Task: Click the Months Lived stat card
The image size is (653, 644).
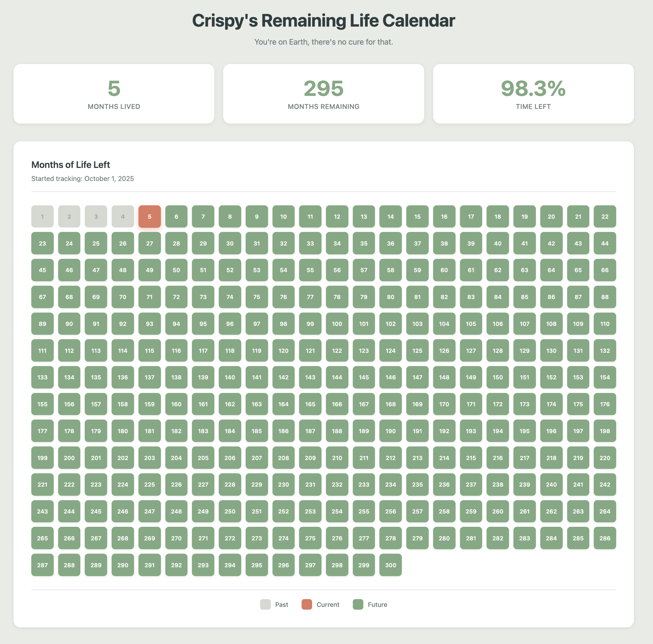Action: click(114, 94)
